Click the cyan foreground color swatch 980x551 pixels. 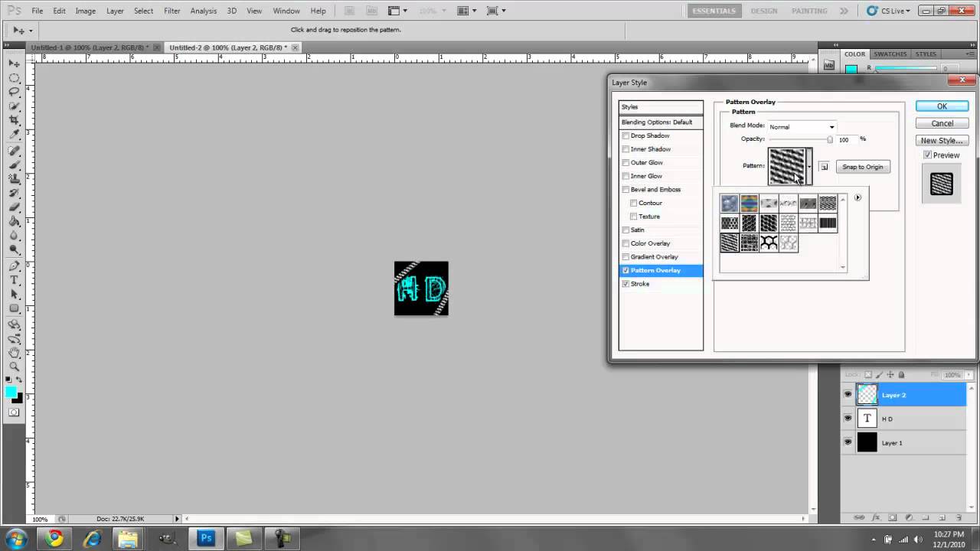pyautogui.click(x=11, y=392)
